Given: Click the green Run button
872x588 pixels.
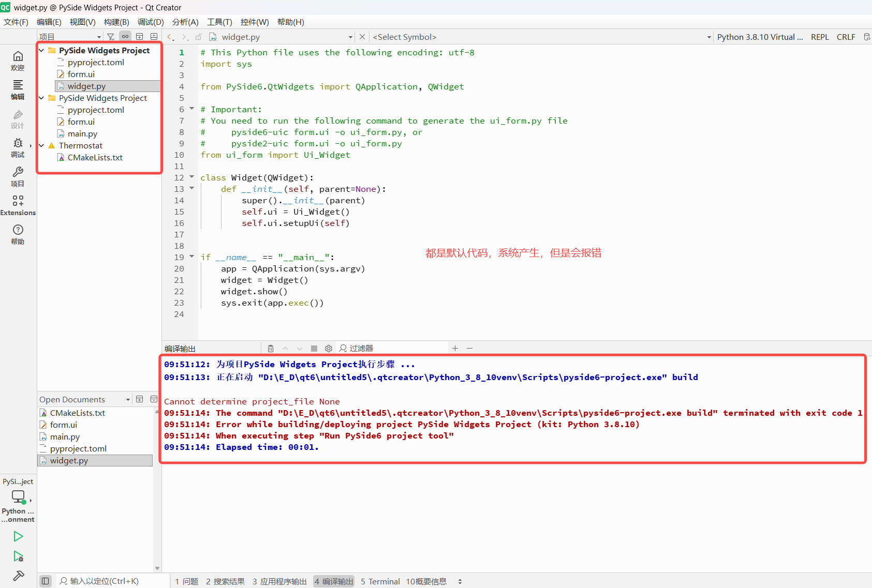Looking at the screenshot, I should click(18, 536).
